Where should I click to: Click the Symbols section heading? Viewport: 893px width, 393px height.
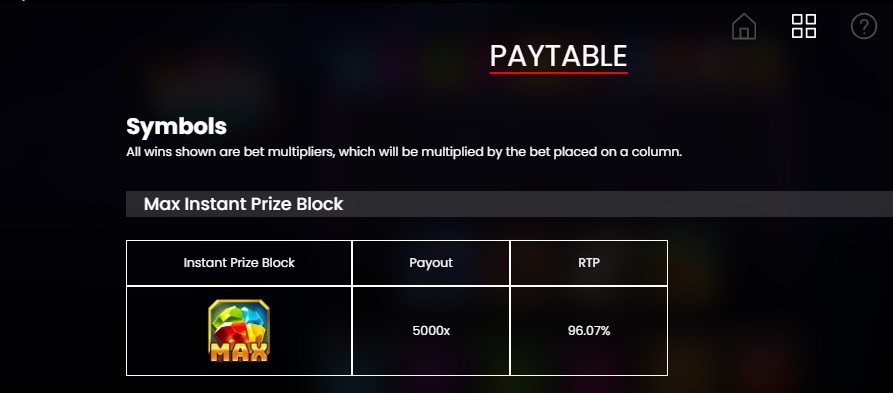click(x=177, y=126)
